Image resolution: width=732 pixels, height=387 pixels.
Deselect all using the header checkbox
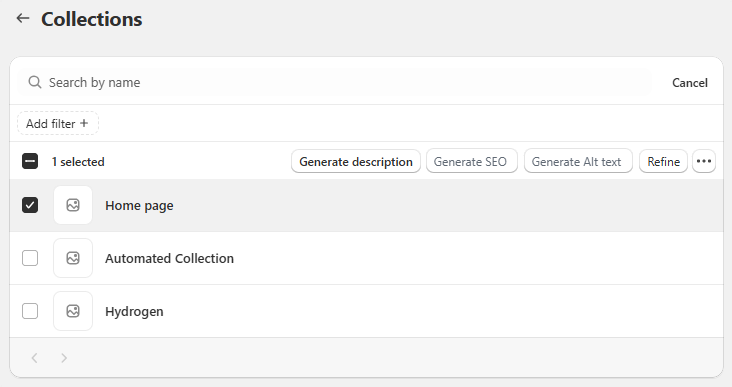click(30, 162)
